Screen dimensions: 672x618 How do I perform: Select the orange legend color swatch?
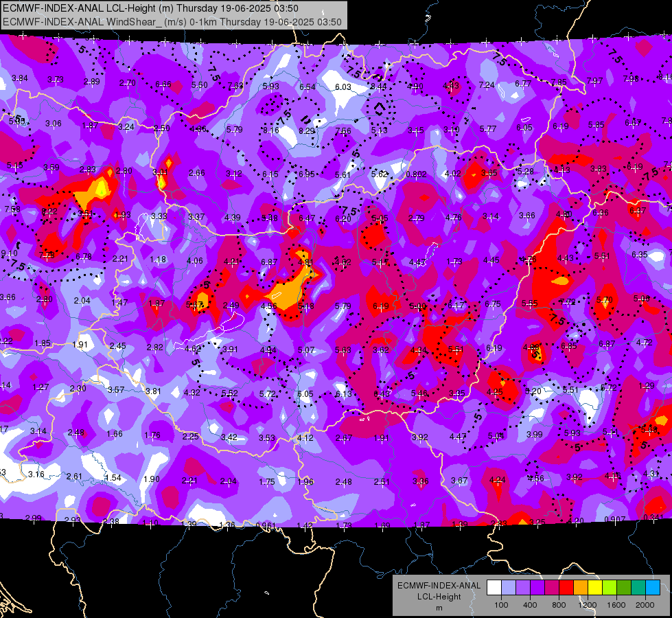(581, 588)
